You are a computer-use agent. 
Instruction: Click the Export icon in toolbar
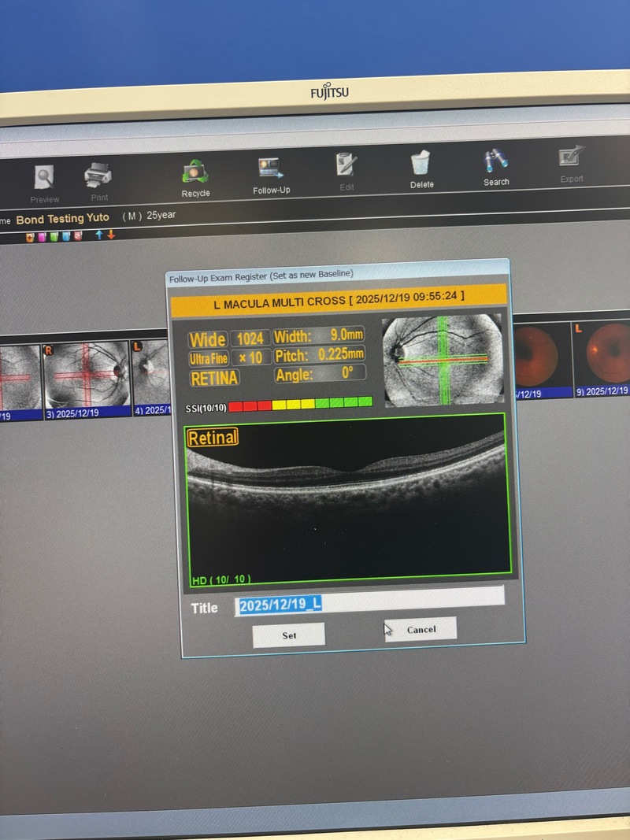(572, 158)
